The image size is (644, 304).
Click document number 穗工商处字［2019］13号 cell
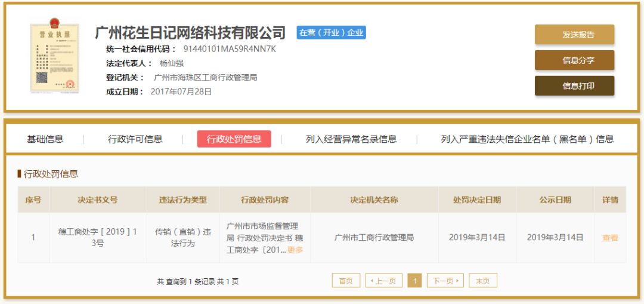[98, 237]
